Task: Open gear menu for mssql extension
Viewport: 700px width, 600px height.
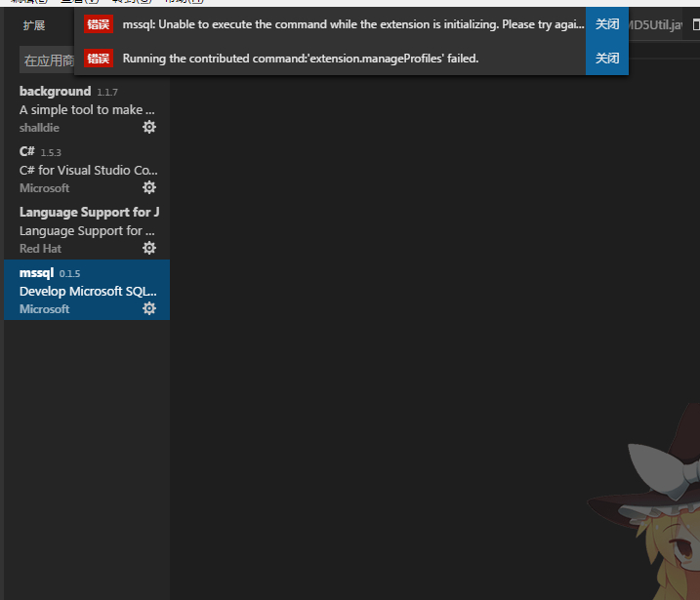Action: 149,308
